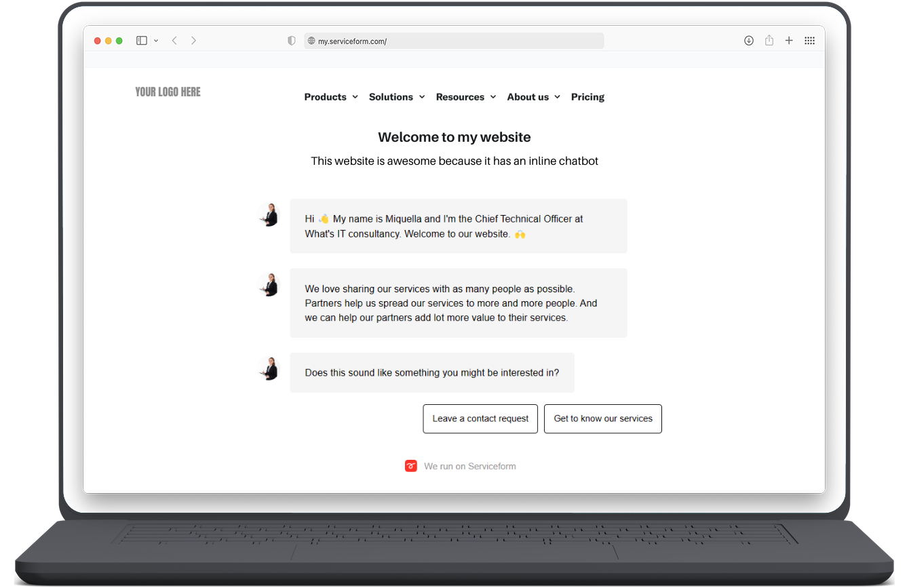Focus the my.serviceform.com address field
Screen dimensions: 909x588
click(454, 41)
